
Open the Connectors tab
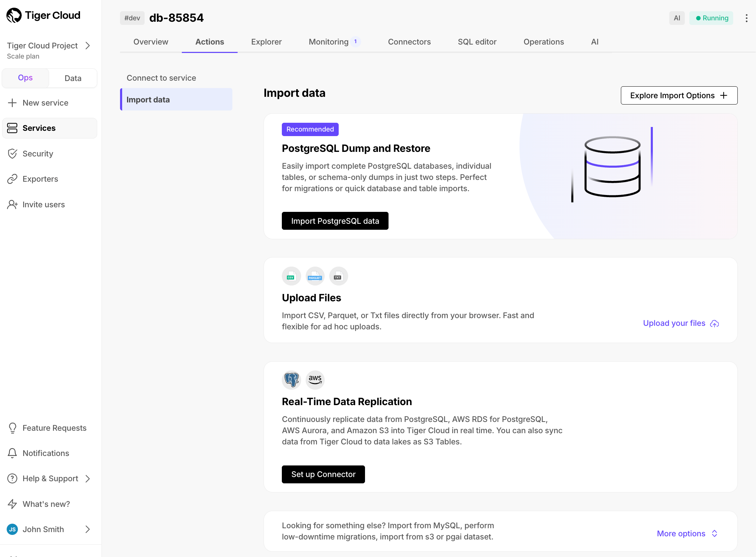pyautogui.click(x=409, y=42)
